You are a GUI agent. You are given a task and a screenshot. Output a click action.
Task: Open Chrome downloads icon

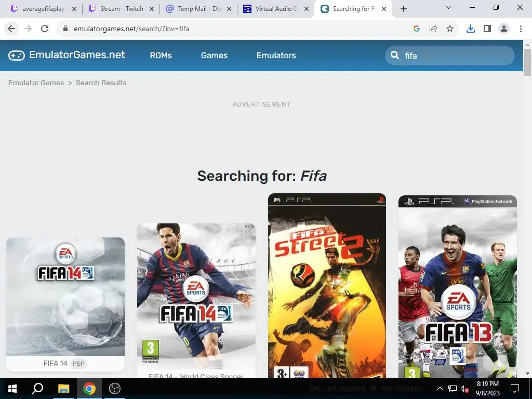[x=471, y=29]
